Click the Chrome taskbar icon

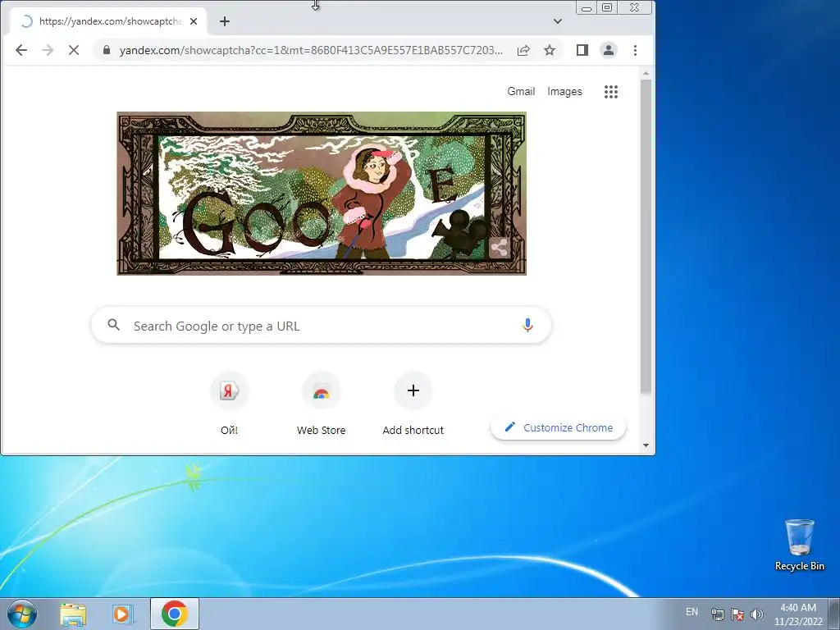(x=175, y=614)
